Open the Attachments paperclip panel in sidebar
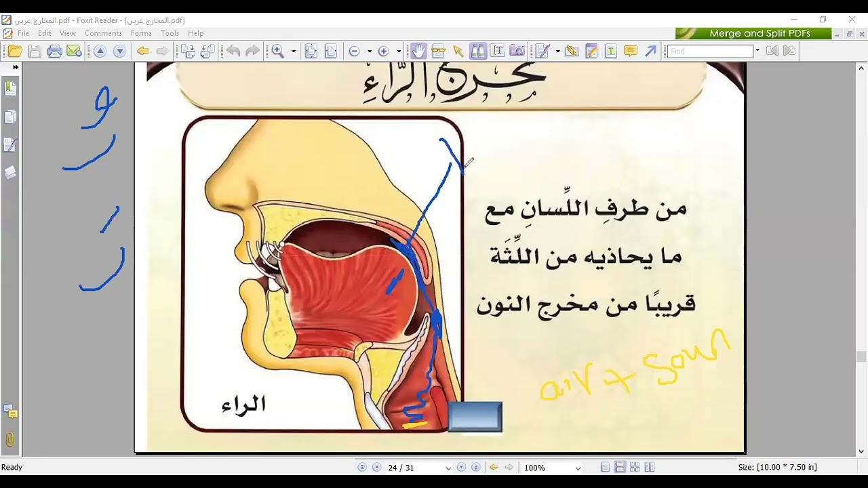The height and width of the screenshot is (488, 868). (10, 439)
